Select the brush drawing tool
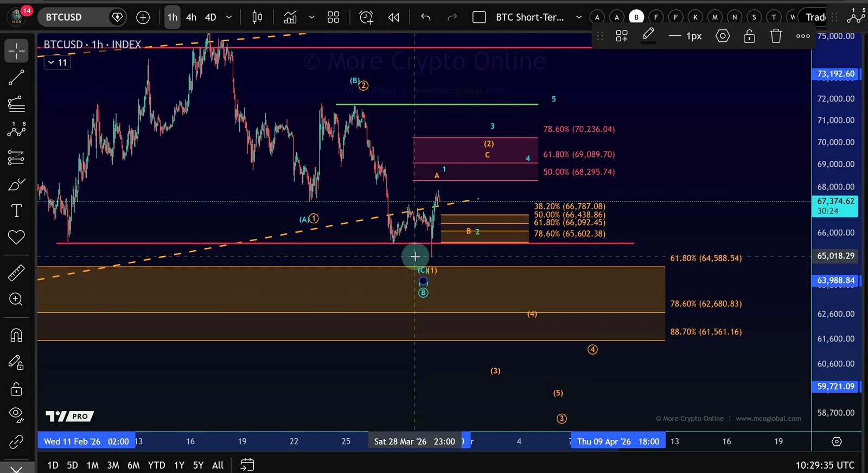This screenshot has height=473, width=868. click(16, 185)
